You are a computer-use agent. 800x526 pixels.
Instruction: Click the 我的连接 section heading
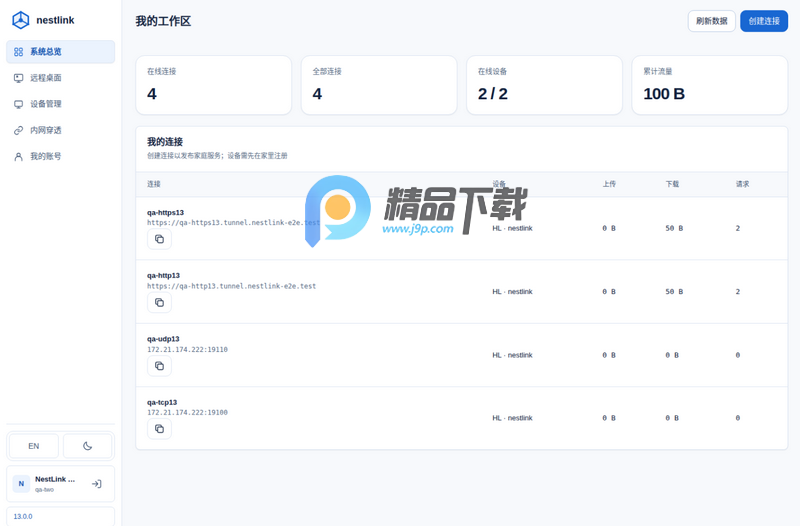(x=165, y=142)
